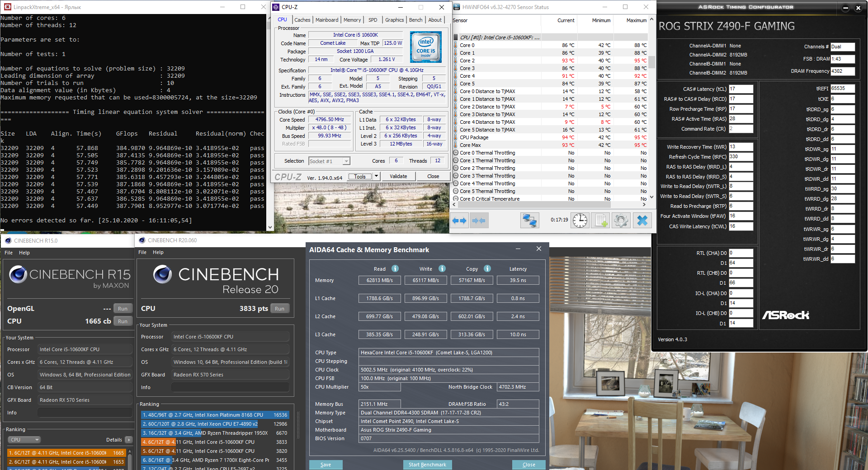Click thermometer icon beside Core Max sensor

[456, 145]
